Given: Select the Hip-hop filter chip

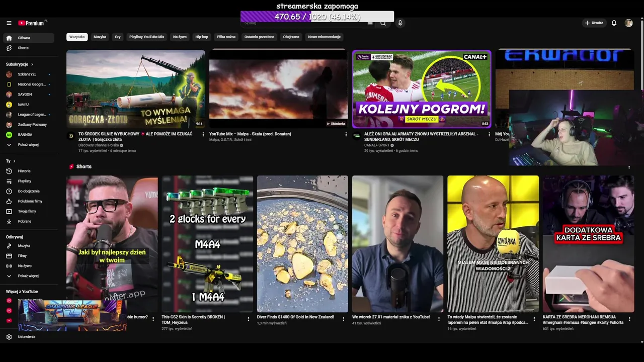Looking at the screenshot, I should pos(202,37).
